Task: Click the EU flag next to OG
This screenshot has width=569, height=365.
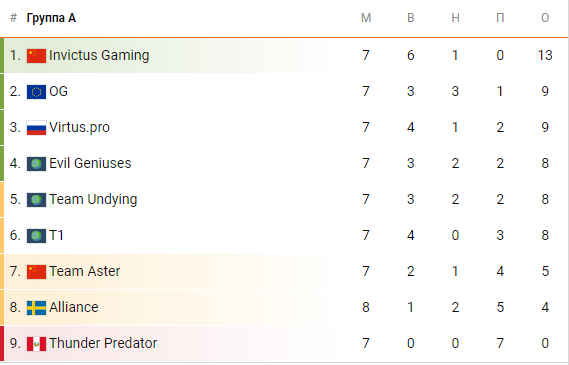Action: click(36, 92)
